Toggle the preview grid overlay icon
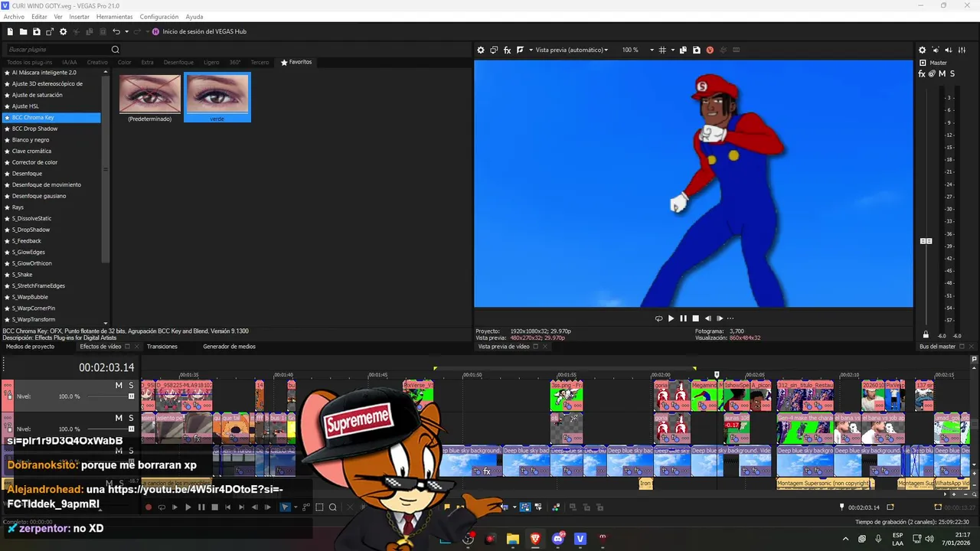The height and width of the screenshot is (551, 980). (x=662, y=50)
